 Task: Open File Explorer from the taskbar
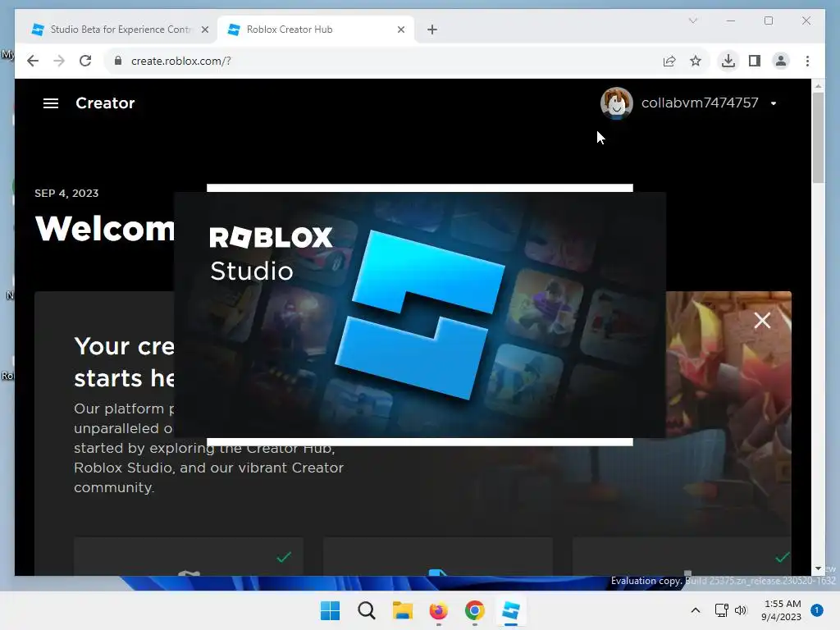pos(402,610)
